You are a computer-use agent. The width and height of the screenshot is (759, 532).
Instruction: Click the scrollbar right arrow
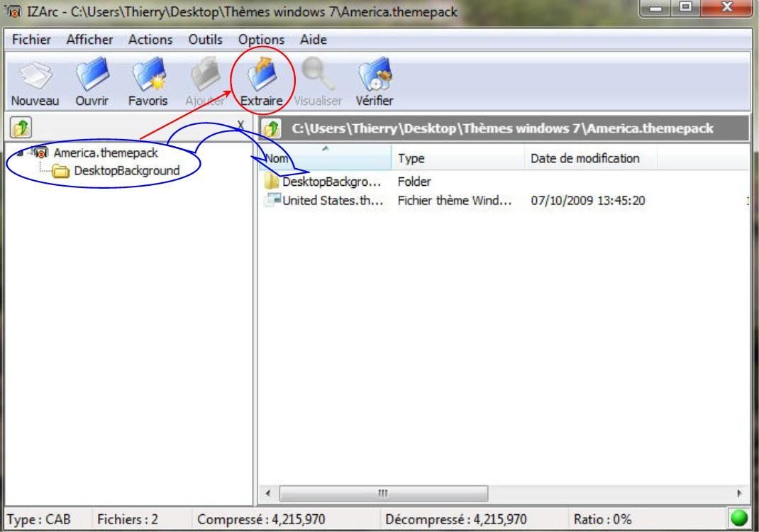(739, 494)
